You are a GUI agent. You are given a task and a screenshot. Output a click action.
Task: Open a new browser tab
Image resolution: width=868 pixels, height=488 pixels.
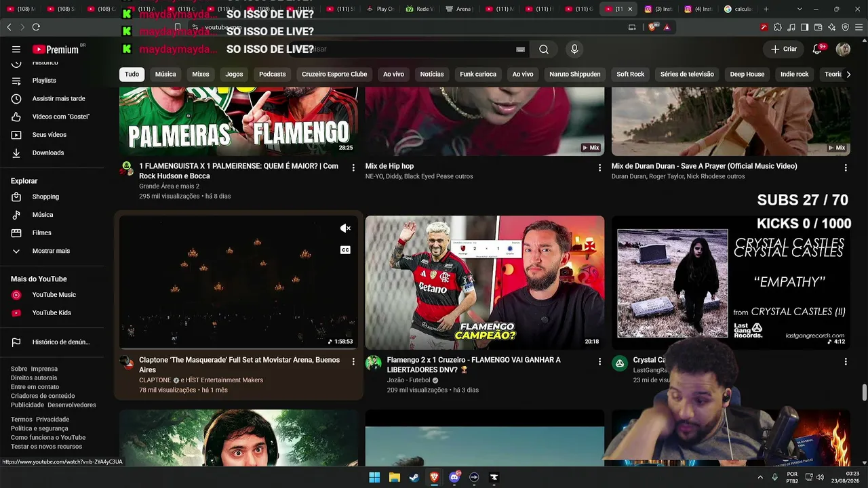(x=766, y=9)
